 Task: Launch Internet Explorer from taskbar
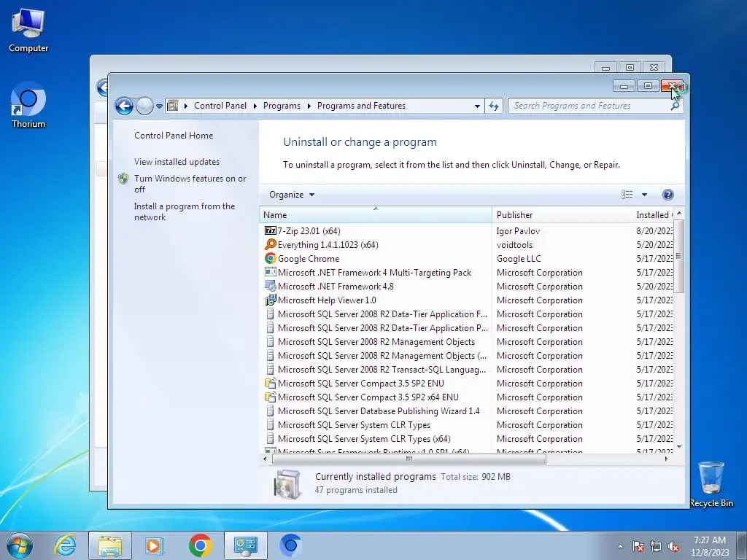[x=65, y=545]
